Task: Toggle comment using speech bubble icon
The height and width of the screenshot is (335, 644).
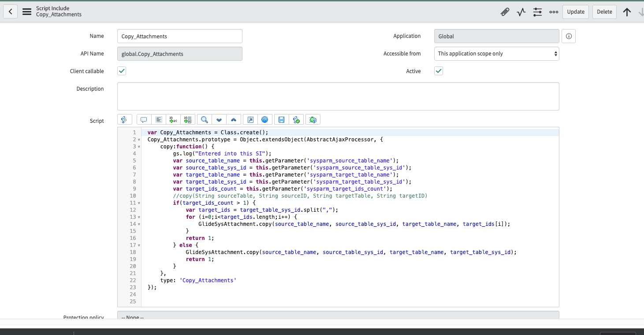Action: coord(143,119)
